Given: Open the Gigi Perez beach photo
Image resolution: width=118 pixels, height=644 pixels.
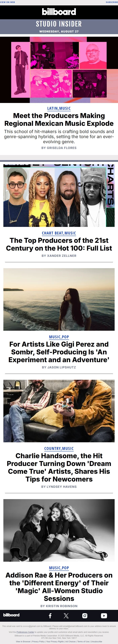Looking at the screenshot, I should click(59, 299).
